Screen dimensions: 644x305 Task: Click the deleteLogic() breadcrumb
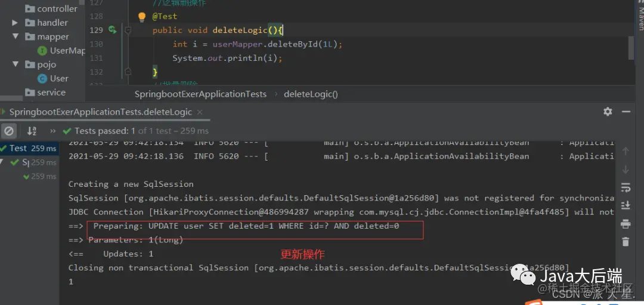click(x=311, y=94)
